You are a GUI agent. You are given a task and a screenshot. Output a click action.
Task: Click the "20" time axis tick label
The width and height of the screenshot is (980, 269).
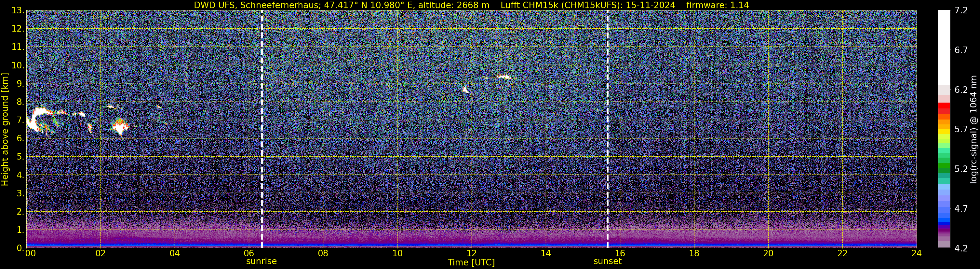[x=768, y=253]
